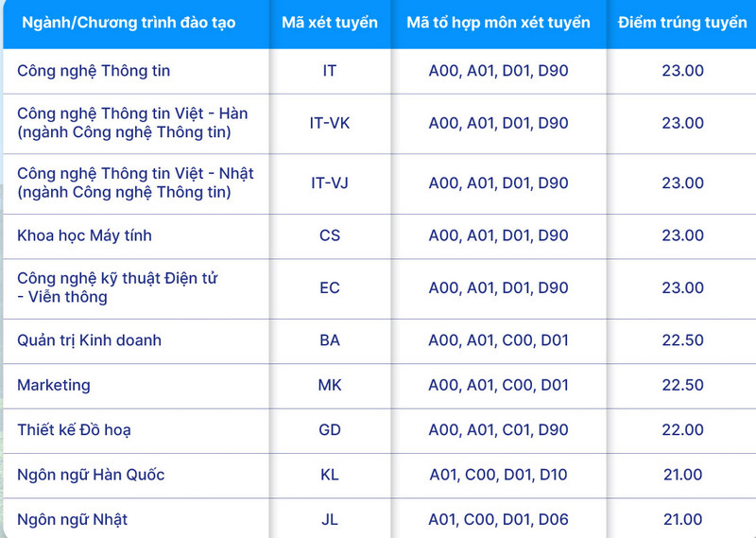Click the 'A01, C00, D01, D06' subject combination
Image resolution: width=756 pixels, height=538 pixels.
coord(499,520)
